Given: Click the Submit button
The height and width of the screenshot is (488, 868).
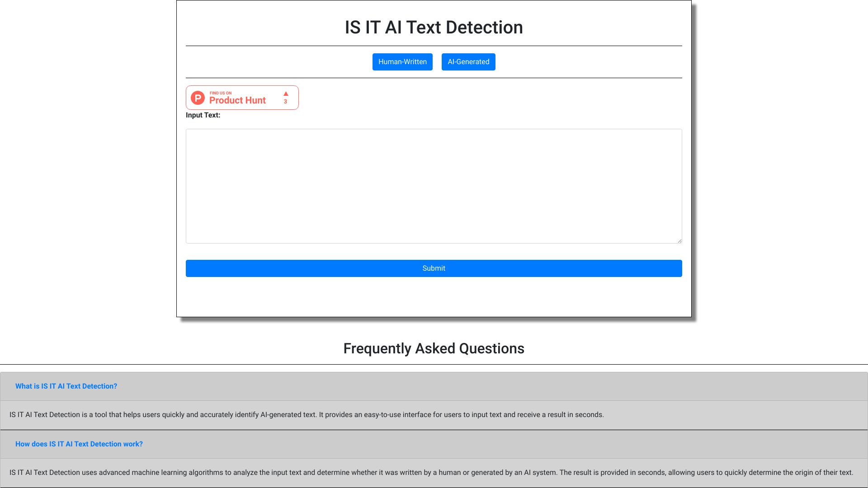Looking at the screenshot, I should click(x=434, y=268).
